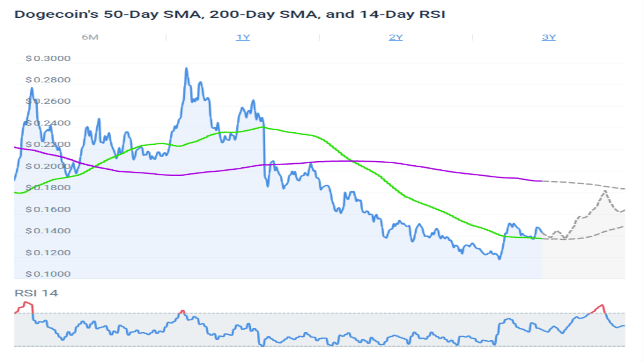Select the $0.1400 axis value

pos(48,231)
